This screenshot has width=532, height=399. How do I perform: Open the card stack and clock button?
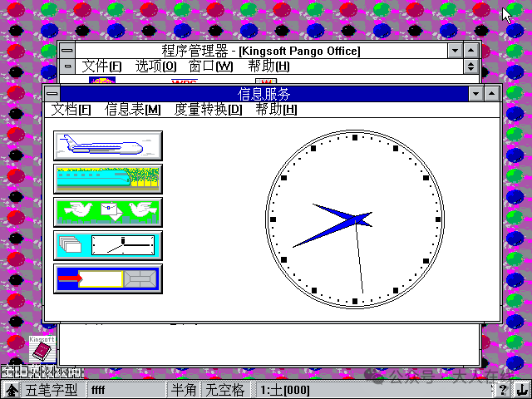pos(108,245)
